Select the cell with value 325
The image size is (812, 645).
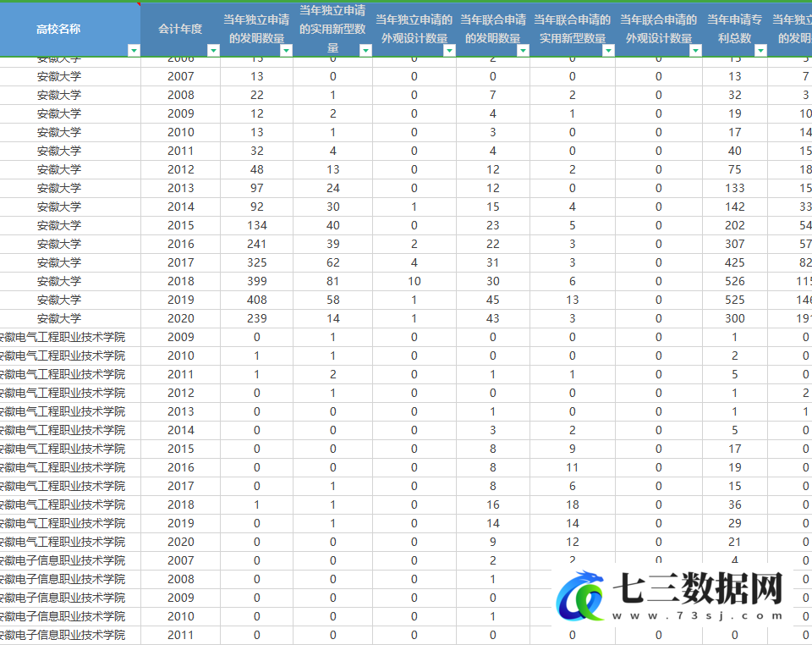point(257,262)
